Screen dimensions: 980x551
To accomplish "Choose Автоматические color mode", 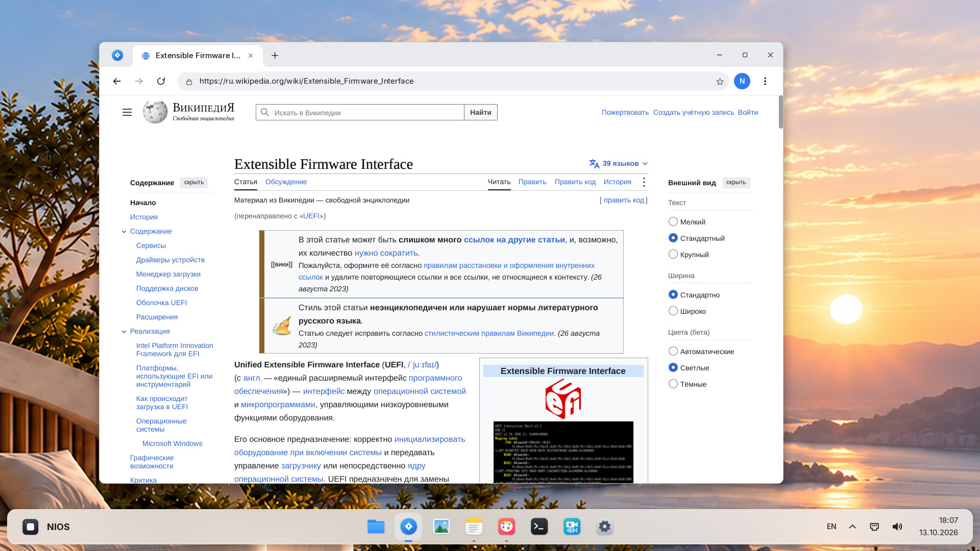I will click(673, 351).
